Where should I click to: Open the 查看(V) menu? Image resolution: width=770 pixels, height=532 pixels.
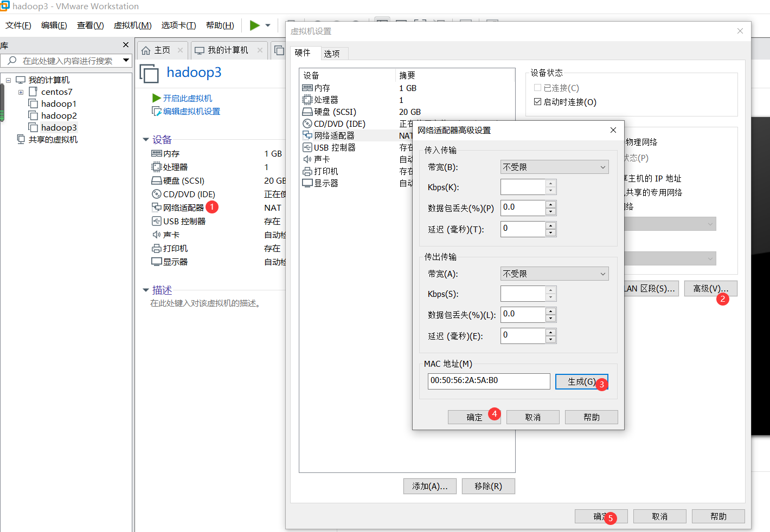[x=90, y=25]
